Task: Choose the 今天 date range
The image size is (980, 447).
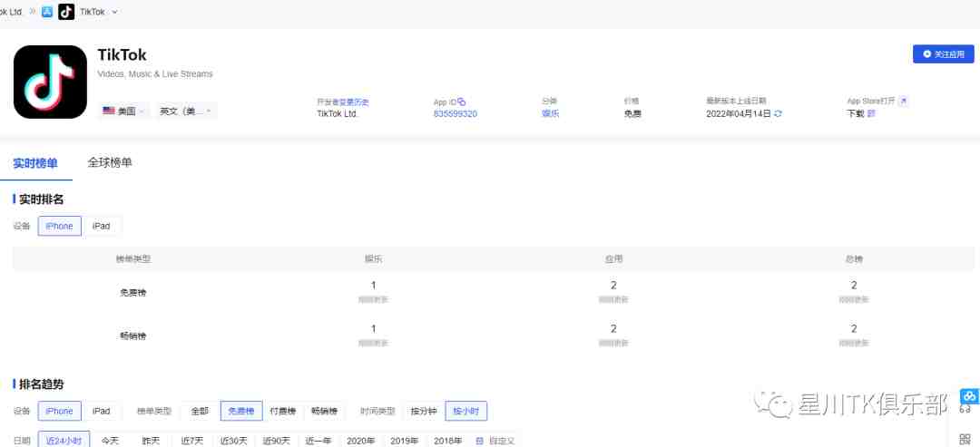Action: [x=110, y=441]
